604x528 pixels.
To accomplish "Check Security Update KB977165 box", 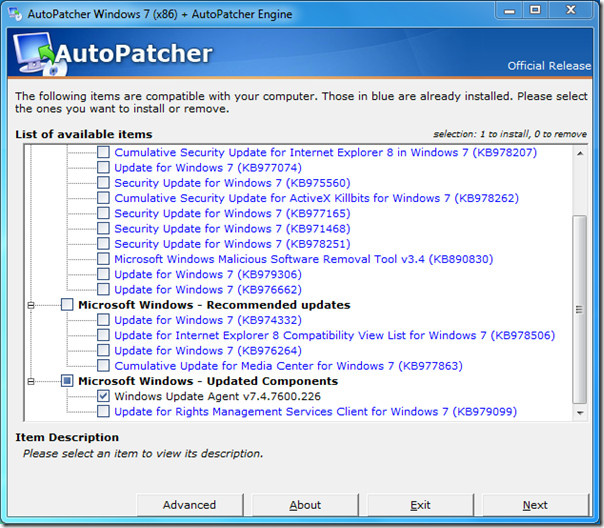I will tap(103, 213).
